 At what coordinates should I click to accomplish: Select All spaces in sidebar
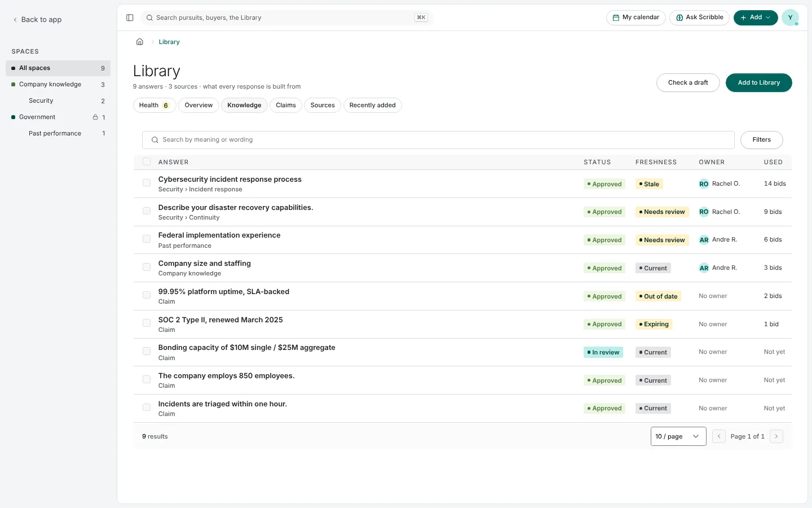pos(58,68)
